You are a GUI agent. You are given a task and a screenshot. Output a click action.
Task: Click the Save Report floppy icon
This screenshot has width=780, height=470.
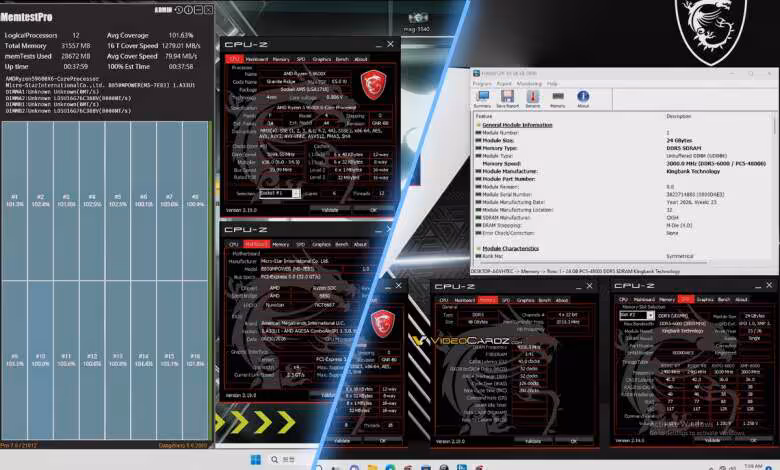click(x=507, y=98)
